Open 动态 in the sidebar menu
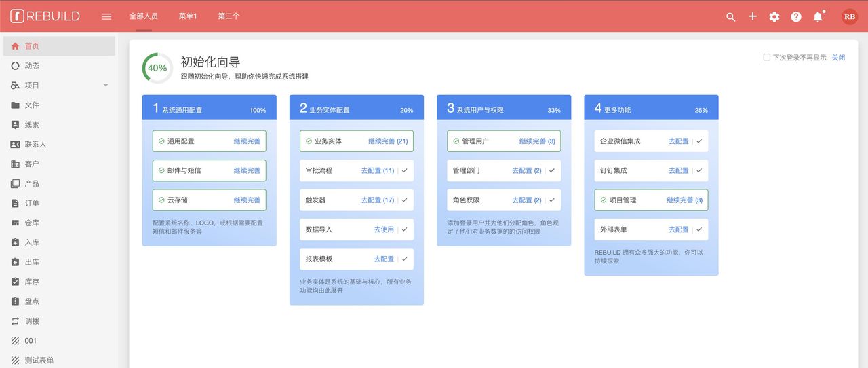The height and width of the screenshot is (368, 868). coord(59,66)
